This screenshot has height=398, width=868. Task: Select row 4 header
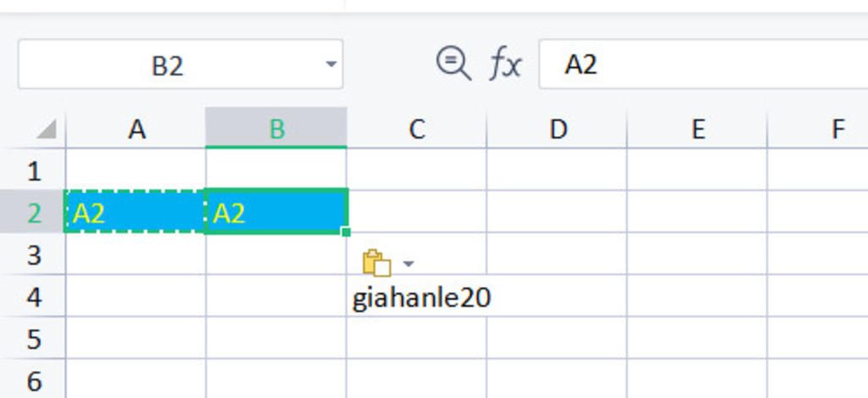pos(33,296)
